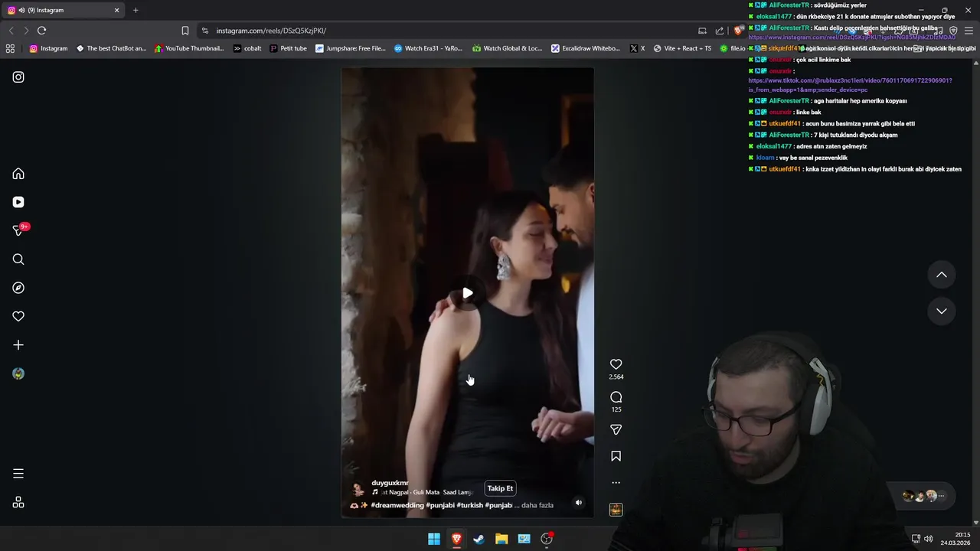The height and width of the screenshot is (551, 980).
Task: Go to previous reel with up arrow
Action: [942, 275]
